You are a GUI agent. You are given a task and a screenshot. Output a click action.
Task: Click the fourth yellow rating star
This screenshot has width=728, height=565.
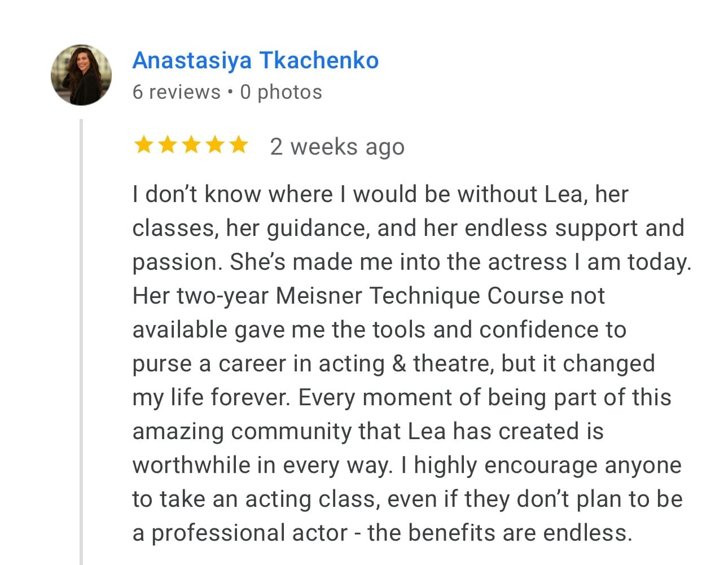214,146
